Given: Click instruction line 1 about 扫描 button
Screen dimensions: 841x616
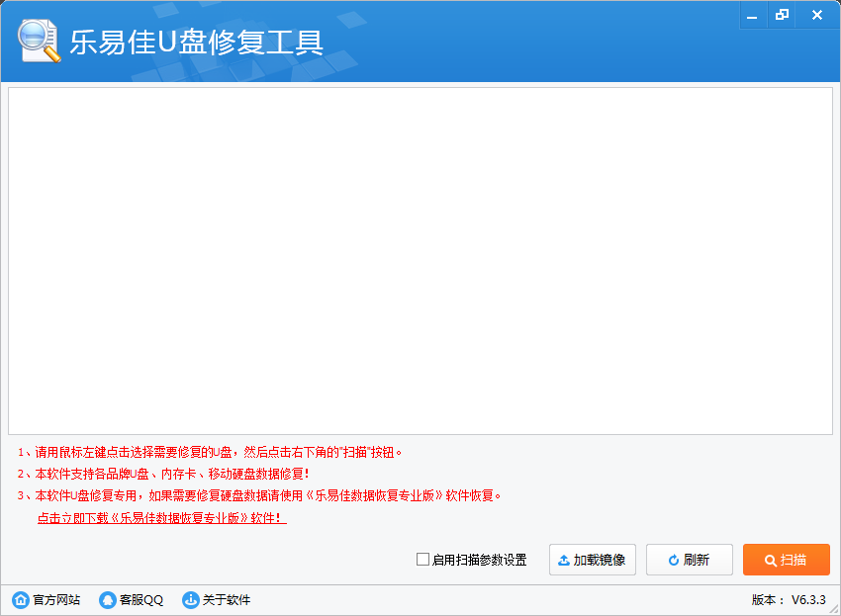Looking at the screenshot, I should [x=210, y=453].
